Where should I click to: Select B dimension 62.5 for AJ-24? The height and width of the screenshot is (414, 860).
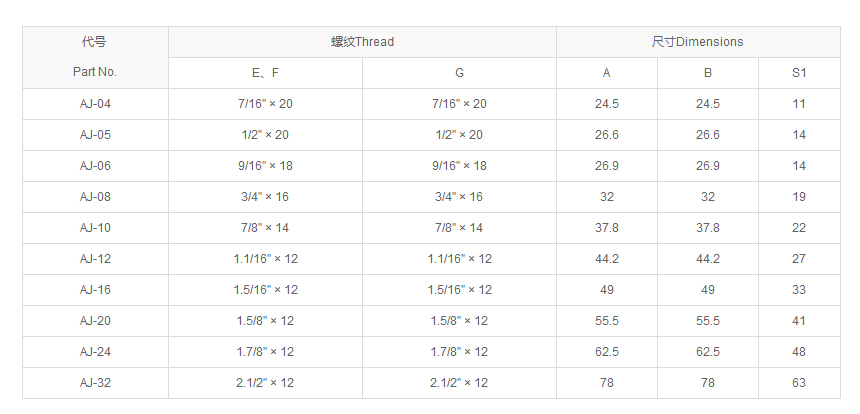(708, 352)
